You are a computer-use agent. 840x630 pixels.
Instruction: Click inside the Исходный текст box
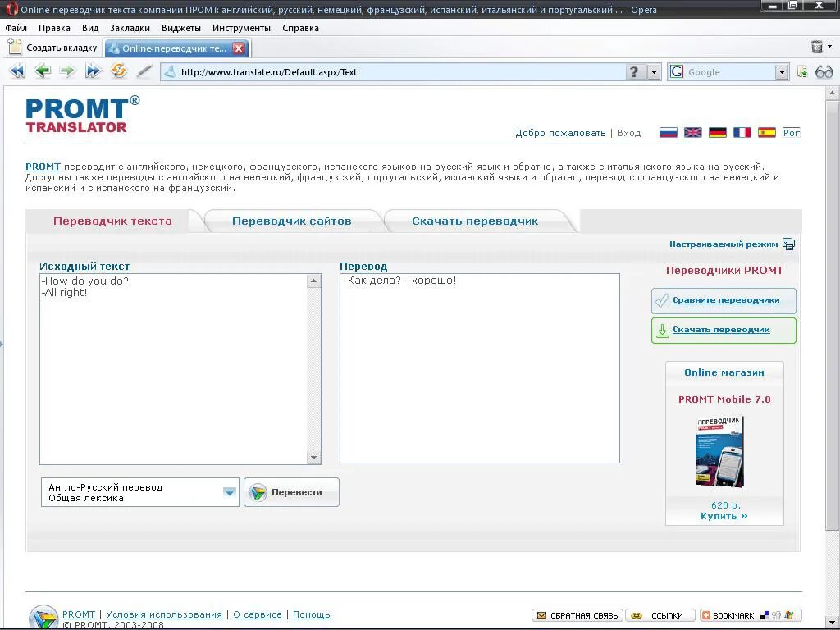click(x=173, y=369)
